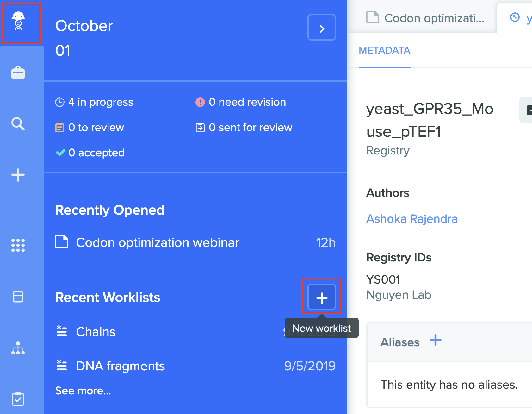The image size is (532, 414).
Task: Open the Inventory box icon in sidebar
Action: pyautogui.click(x=18, y=297)
